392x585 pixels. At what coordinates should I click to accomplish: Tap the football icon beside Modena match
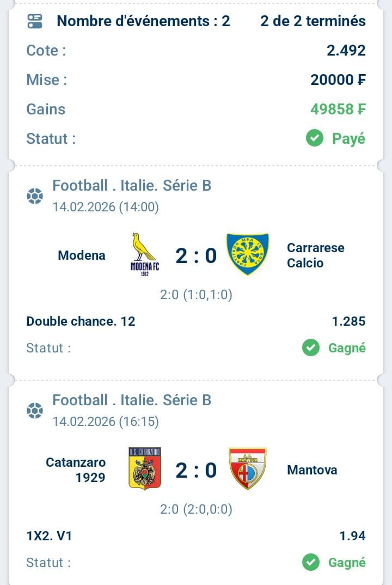pyautogui.click(x=35, y=196)
